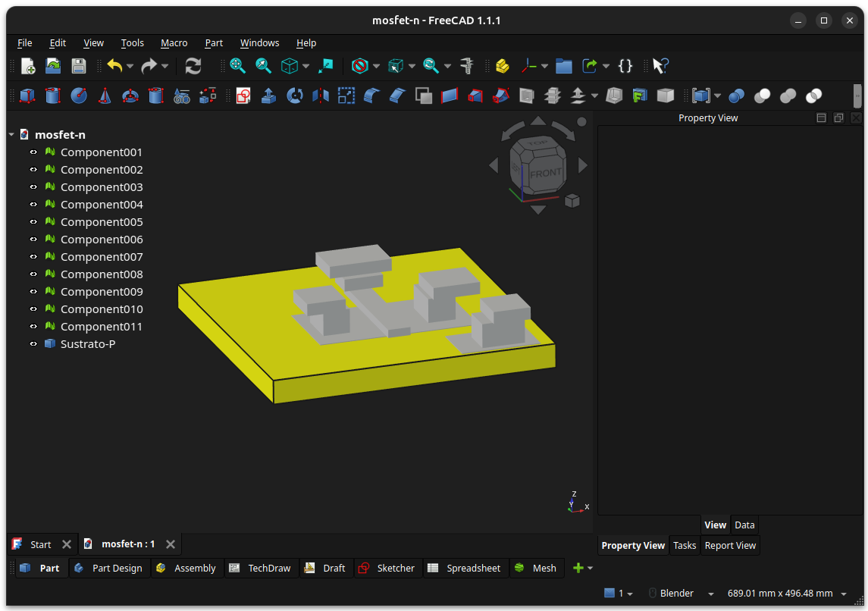Select the Mirror tool
Image resolution: width=868 pixels, height=611 pixels.
(x=321, y=96)
